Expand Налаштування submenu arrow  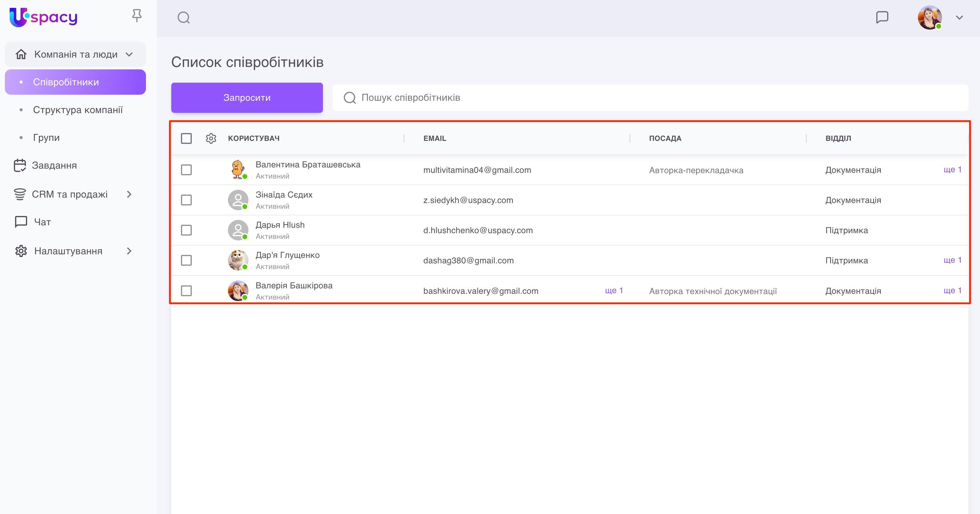click(129, 251)
